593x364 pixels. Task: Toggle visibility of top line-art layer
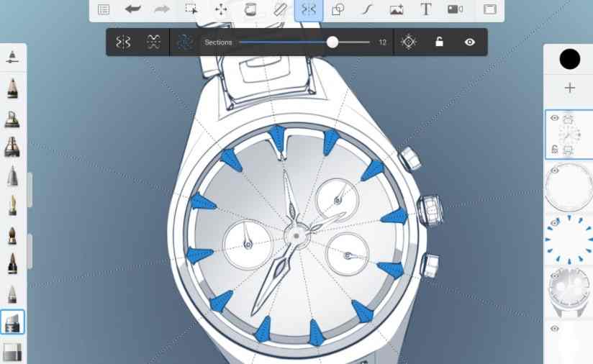click(554, 118)
